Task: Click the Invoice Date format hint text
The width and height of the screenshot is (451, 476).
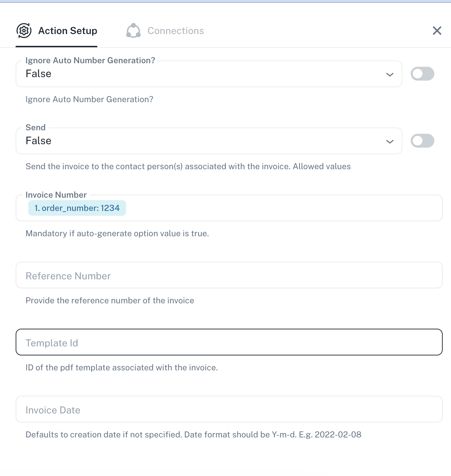Action: tap(193, 435)
